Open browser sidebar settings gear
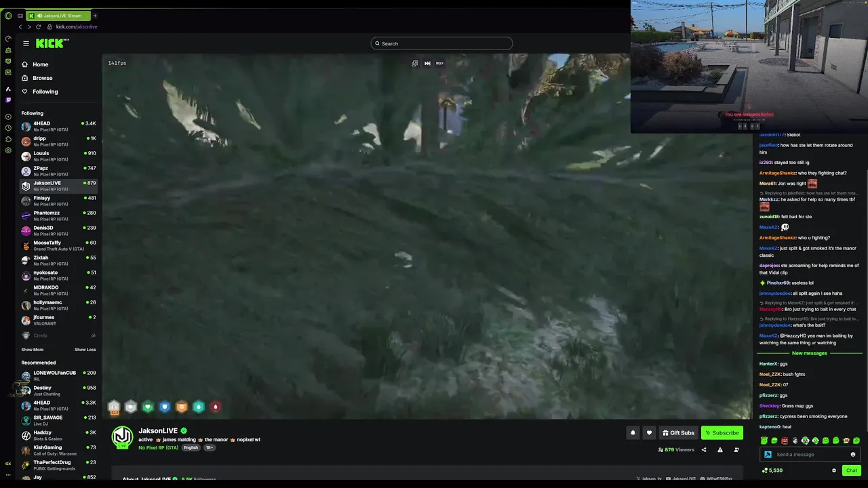Viewport: 868px width, 488px height. 8,150
